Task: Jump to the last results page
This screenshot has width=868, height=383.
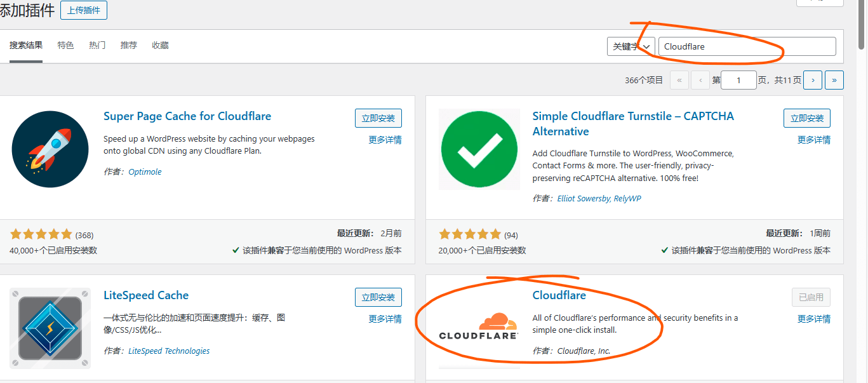Action: [x=834, y=80]
